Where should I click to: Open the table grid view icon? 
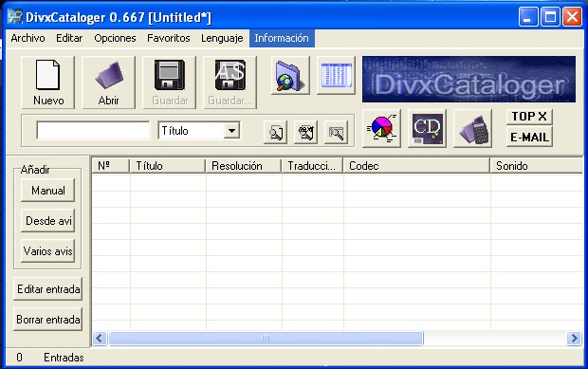336,75
